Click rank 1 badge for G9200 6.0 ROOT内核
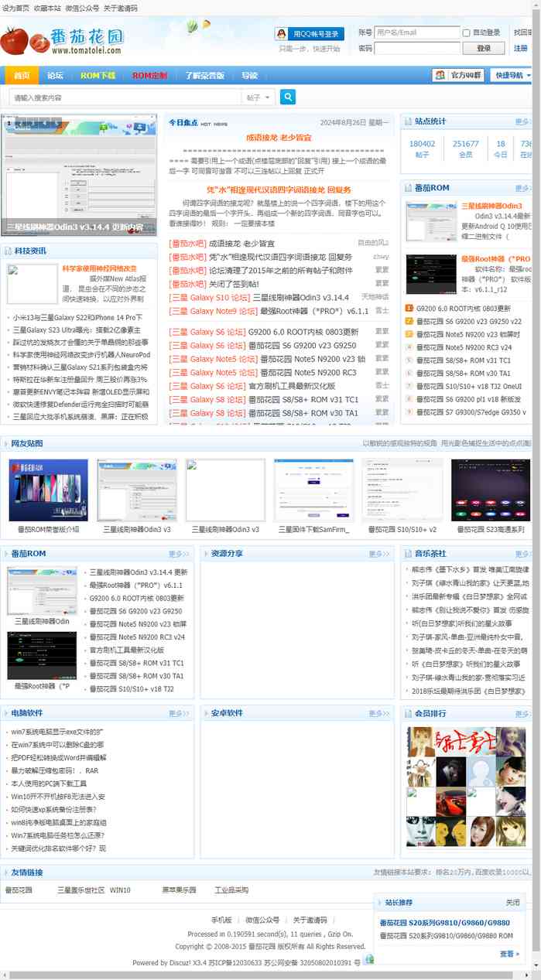The image size is (541, 980). pyautogui.click(x=409, y=309)
